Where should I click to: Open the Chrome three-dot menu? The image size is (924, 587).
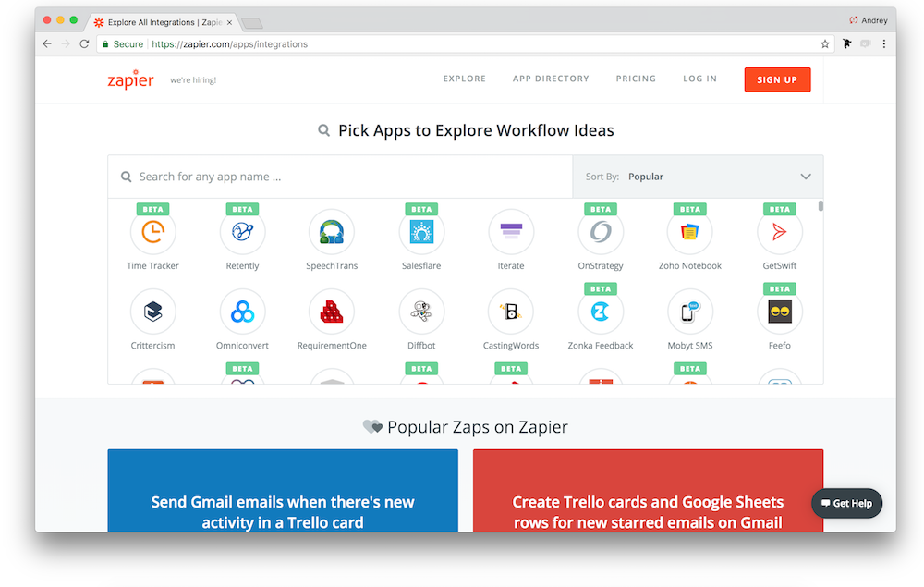[884, 44]
